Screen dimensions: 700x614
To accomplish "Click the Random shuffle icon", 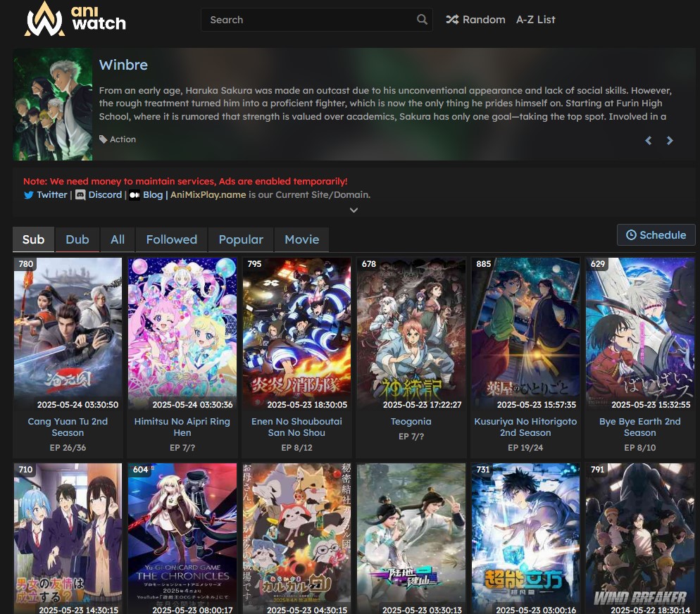I will point(452,20).
